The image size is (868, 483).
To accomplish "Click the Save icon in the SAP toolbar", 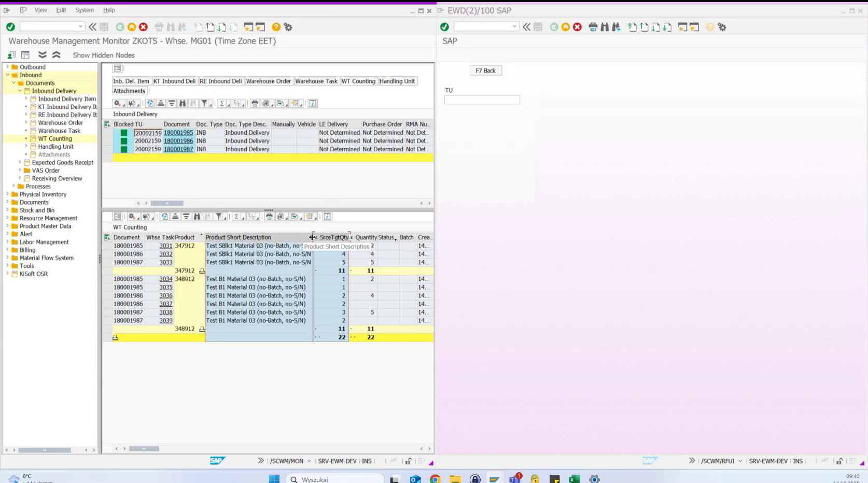I will coord(104,27).
